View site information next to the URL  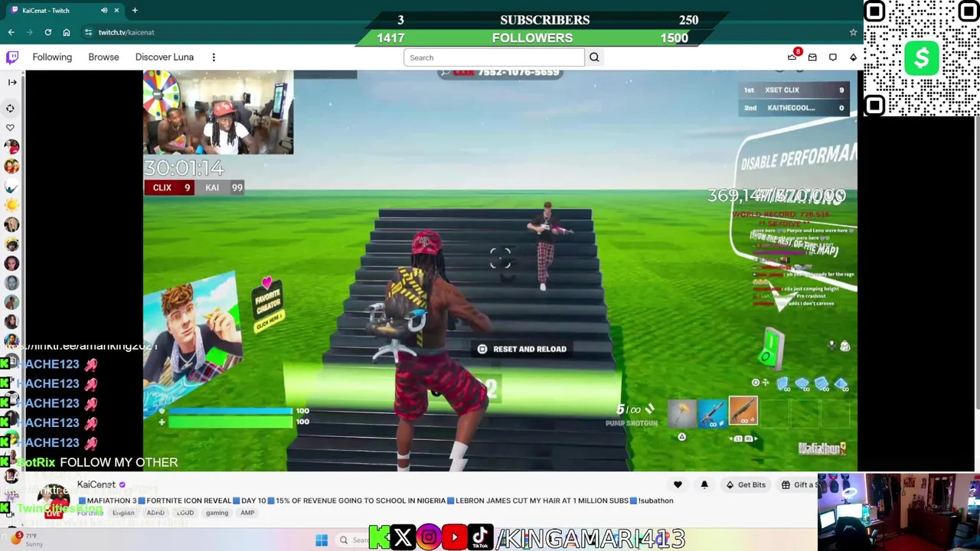coord(88,32)
